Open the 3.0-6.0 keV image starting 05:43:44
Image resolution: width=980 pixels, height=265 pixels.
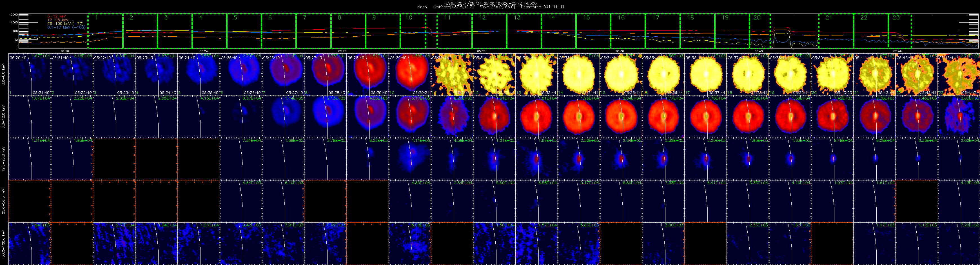pyautogui.click(x=959, y=74)
